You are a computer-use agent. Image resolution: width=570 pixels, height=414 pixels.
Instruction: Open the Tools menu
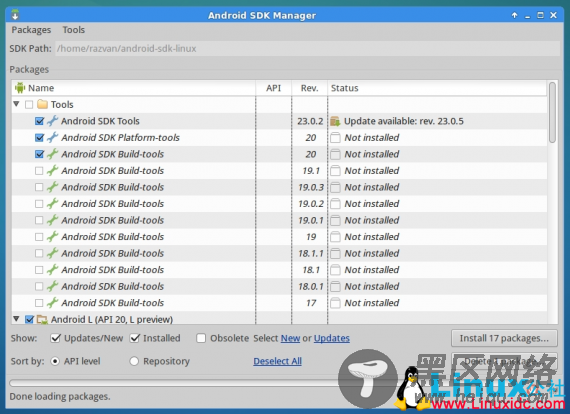point(73,30)
